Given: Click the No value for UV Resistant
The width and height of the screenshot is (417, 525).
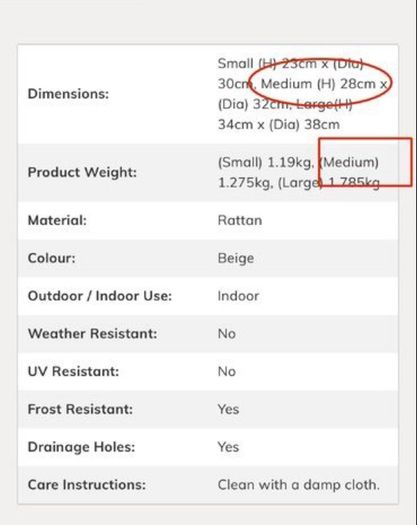Looking at the screenshot, I should click(x=227, y=372).
